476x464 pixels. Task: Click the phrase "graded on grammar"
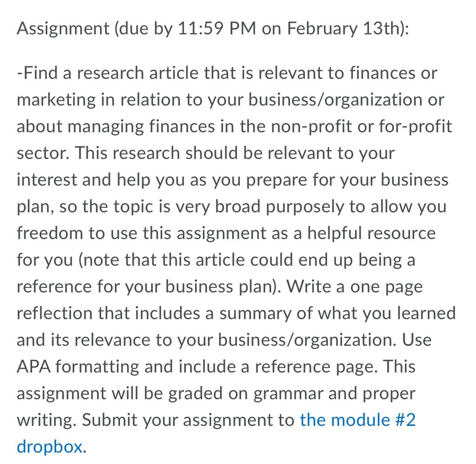tap(245, 393)
